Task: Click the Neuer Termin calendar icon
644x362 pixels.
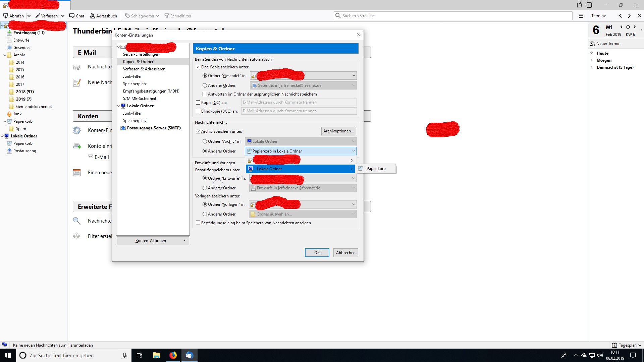Action: pyautogui.click(x=592, y=44)
